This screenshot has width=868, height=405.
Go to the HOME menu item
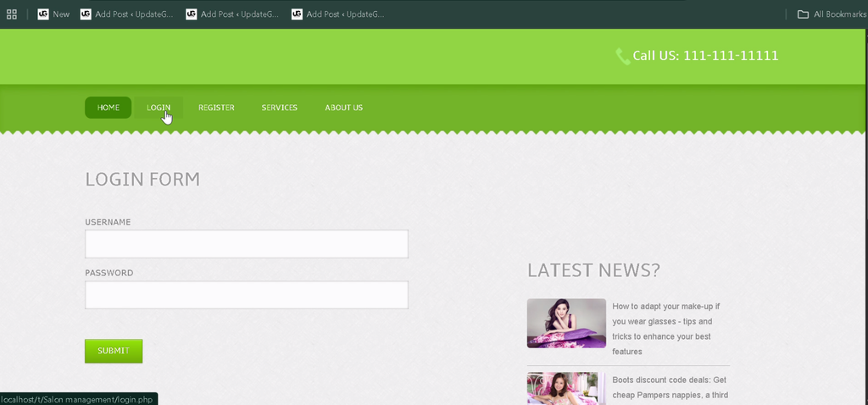[108, 108]
